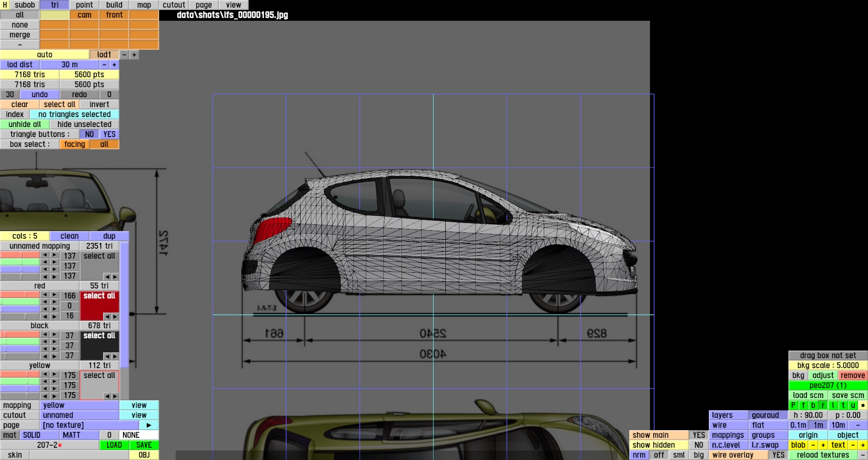Set triangle buttons to NO
Image resolution: width=868 pixels, height=460 pixels.
[x=90, y=134]
